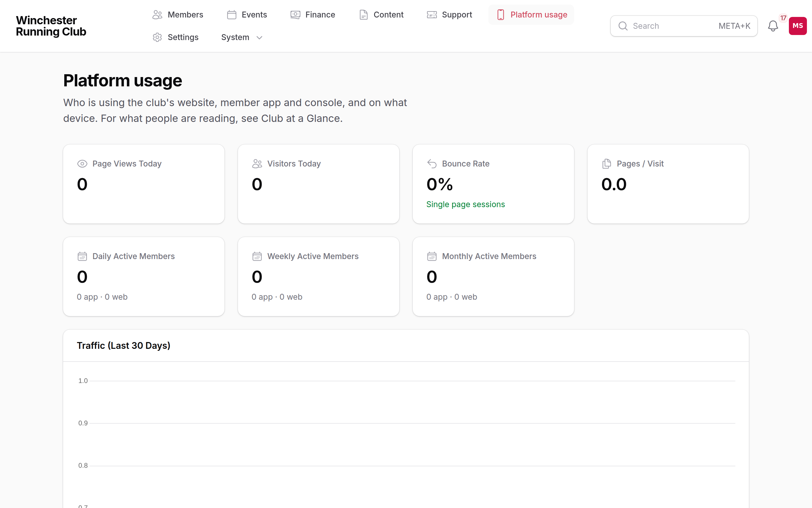Click the pages icon on Pages / Visit

click(607, 164)
